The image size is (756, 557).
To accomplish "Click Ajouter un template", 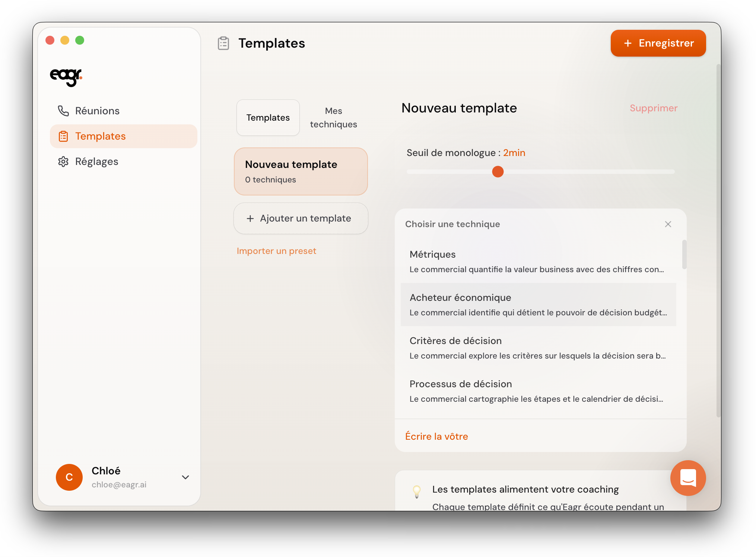I will [301, 219].
